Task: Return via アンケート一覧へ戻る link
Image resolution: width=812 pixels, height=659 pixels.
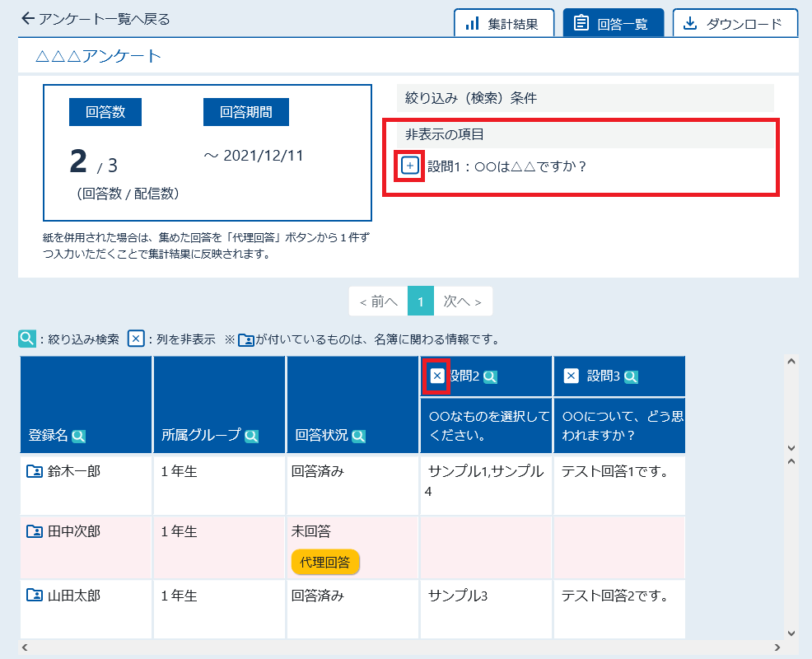Action: coord(96,19)
